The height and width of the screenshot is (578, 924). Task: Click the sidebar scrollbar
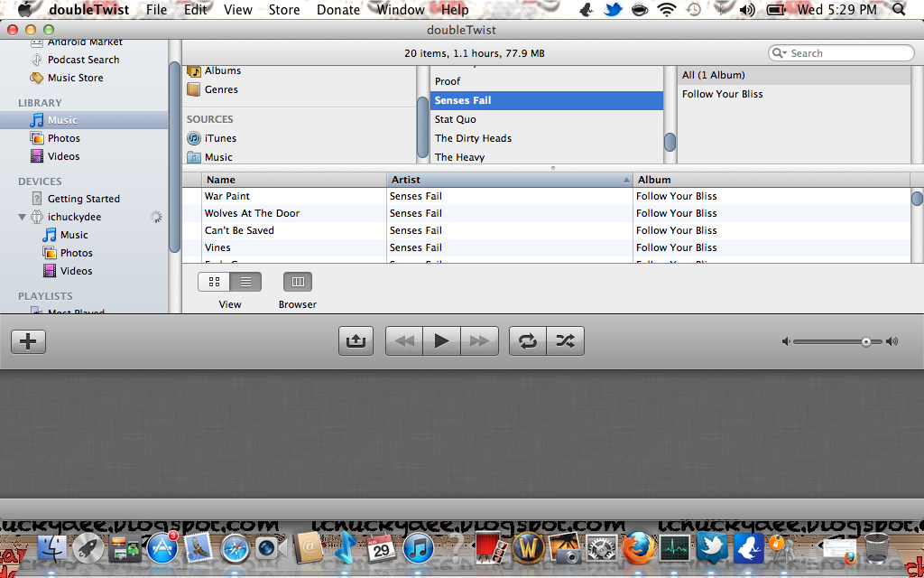pos(174,156)
